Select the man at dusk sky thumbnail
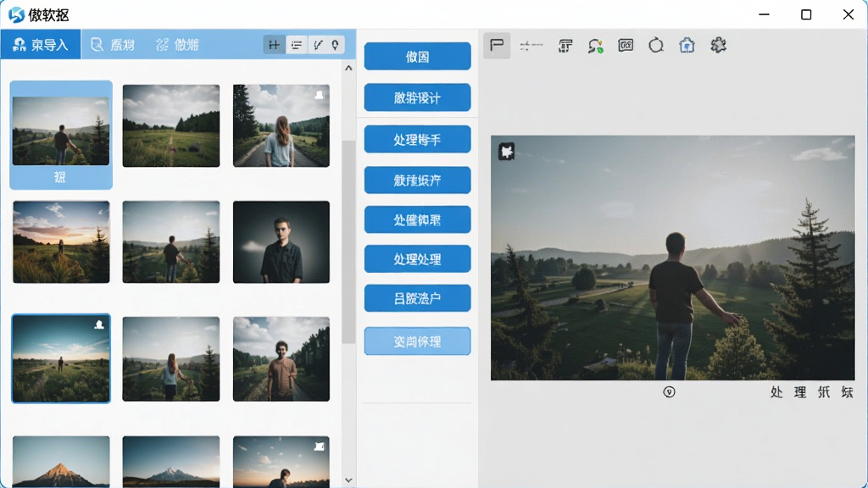This screenshot has height=488, width=868. click(281, 462)
